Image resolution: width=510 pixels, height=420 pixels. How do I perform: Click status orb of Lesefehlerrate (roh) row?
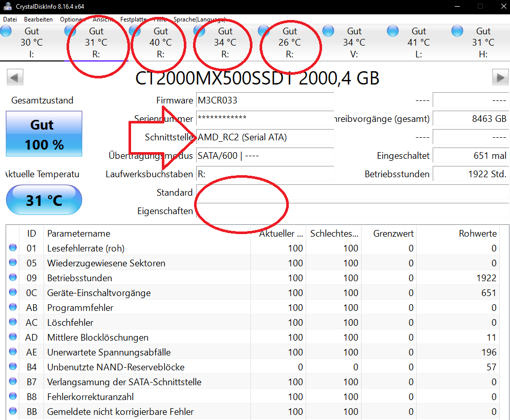pos(13,247)
